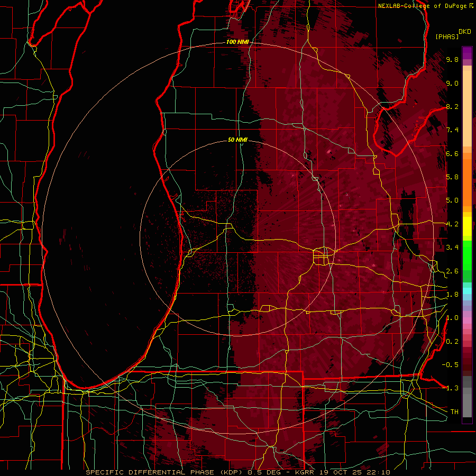Click the cyan segment of the color bar
Viewport: 476px width, 476px height.
pyautogui.click(x=467, y=291)
